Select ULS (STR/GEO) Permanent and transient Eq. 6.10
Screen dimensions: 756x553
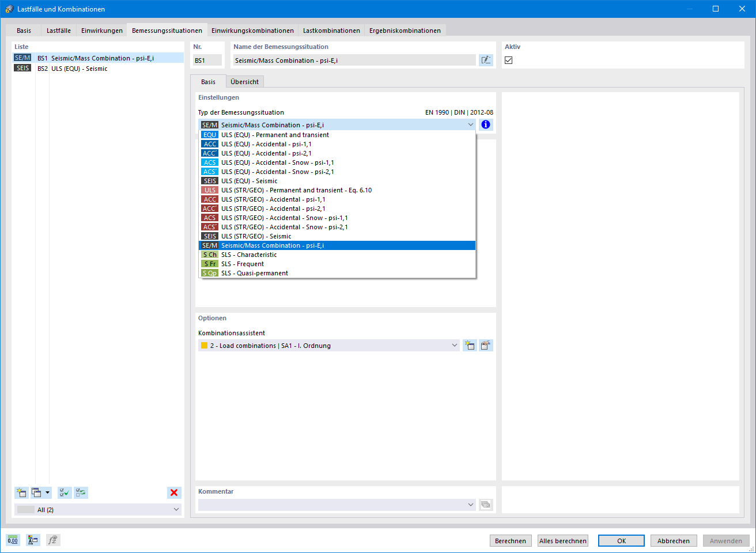338,190
